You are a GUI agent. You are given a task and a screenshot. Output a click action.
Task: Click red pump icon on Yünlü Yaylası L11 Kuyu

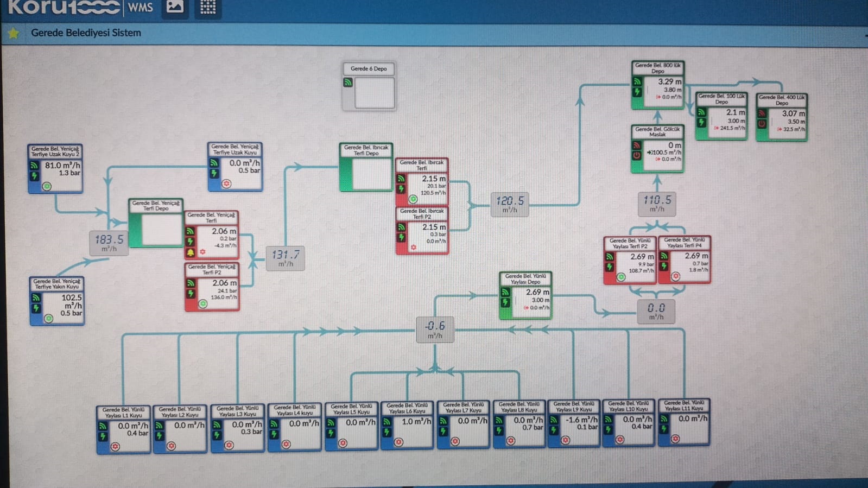(x=675, y=439)
